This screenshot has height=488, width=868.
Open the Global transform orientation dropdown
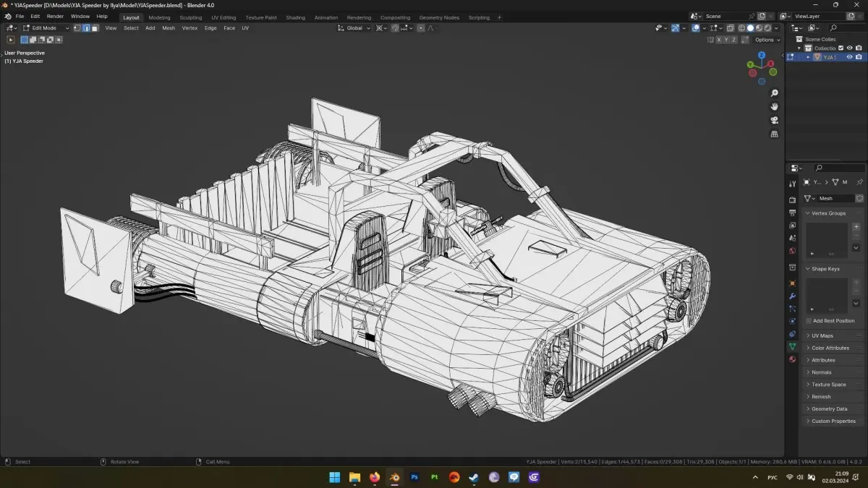point(354,28)
